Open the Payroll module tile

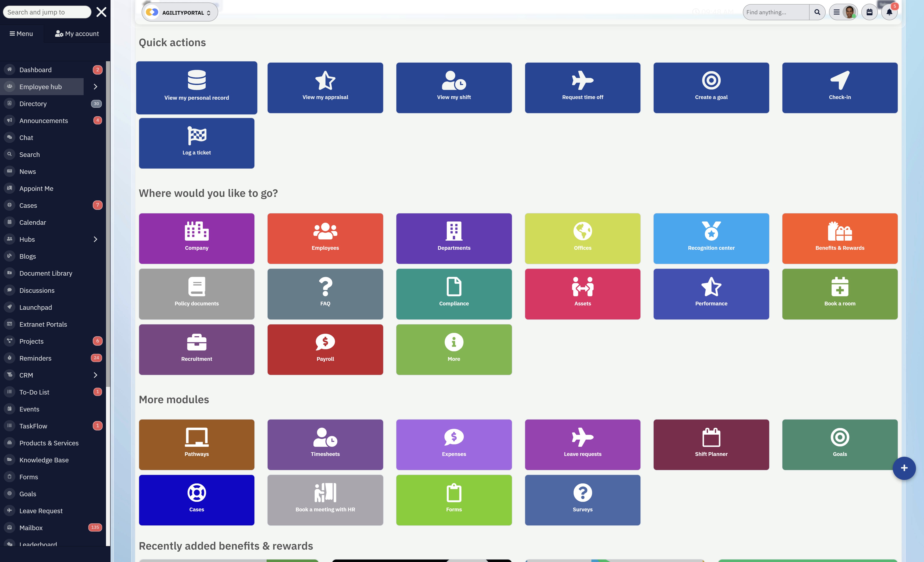point(325,349)
